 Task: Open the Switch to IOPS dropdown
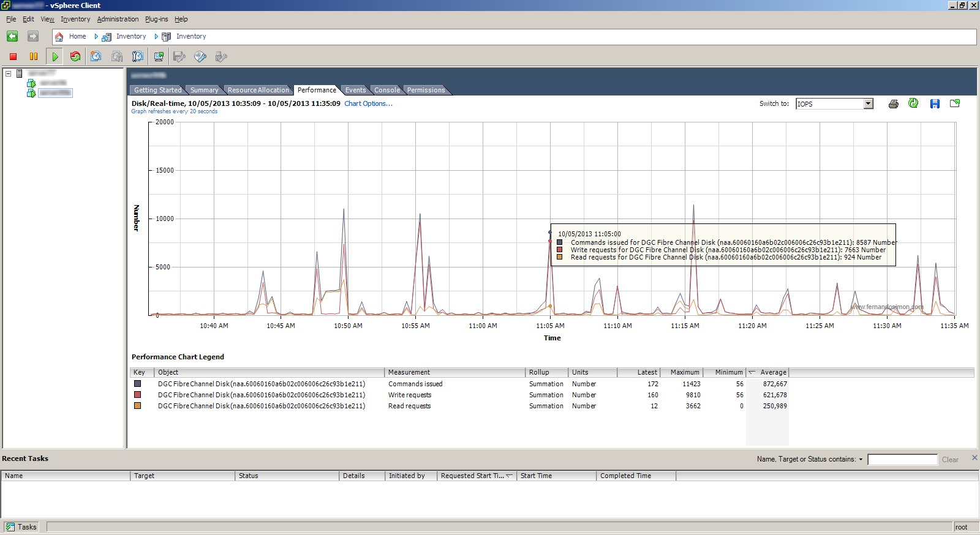click(868, 104)
